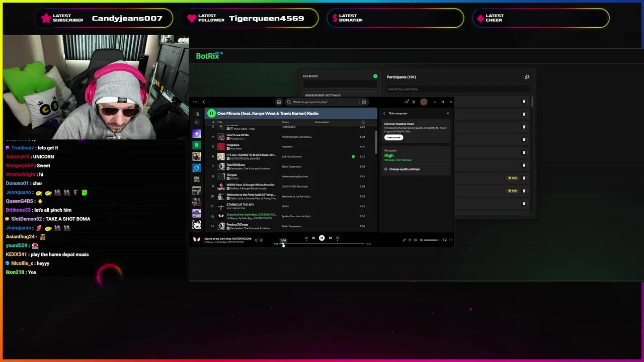644x362 pixels.
Task: Click the Spotify track list scrollbar
Action: pyautogui.click(x=376, y=143)
